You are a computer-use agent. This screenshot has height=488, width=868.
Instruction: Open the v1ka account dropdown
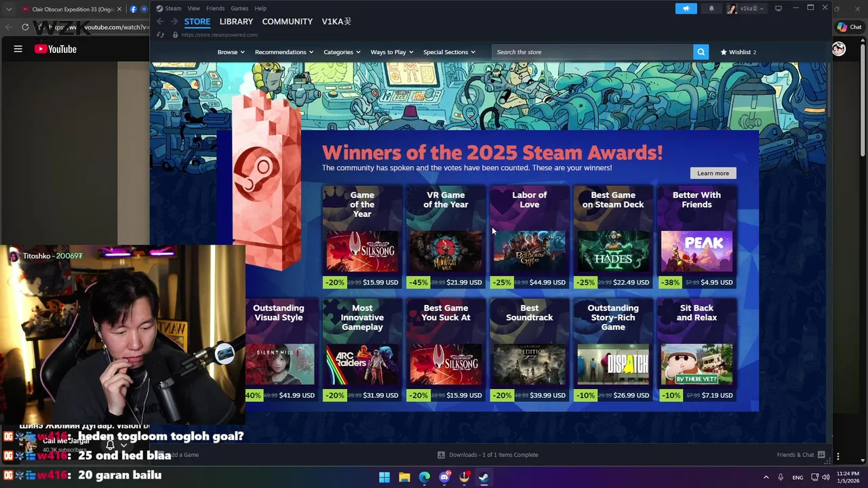tap(745, 8)
